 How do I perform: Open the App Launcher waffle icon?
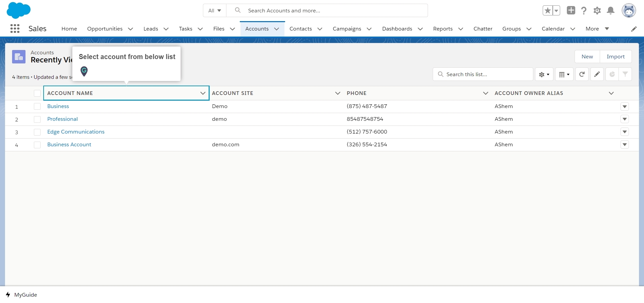point(15,29)
